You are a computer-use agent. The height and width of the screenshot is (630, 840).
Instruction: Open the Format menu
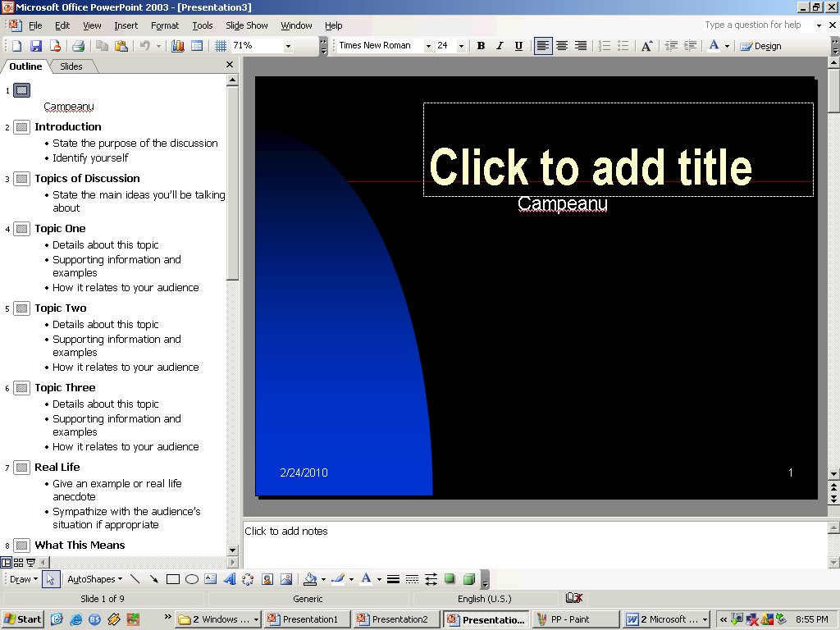tap(165, 25)
